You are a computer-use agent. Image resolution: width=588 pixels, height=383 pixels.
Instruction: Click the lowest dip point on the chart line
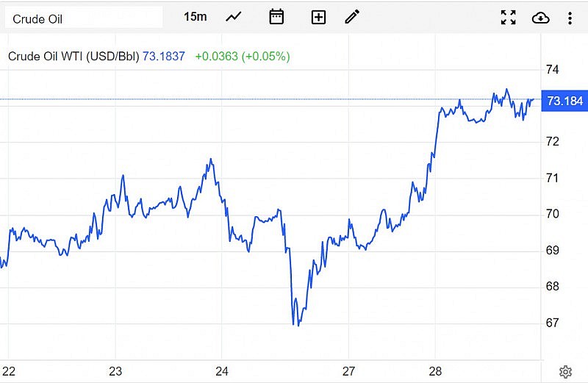(296, 325)
